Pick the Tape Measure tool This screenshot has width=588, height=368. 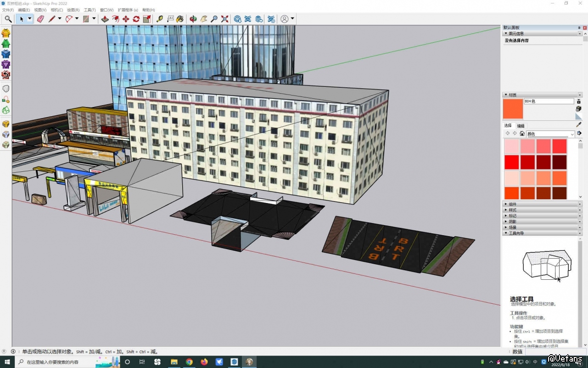[x=159, y=19]
